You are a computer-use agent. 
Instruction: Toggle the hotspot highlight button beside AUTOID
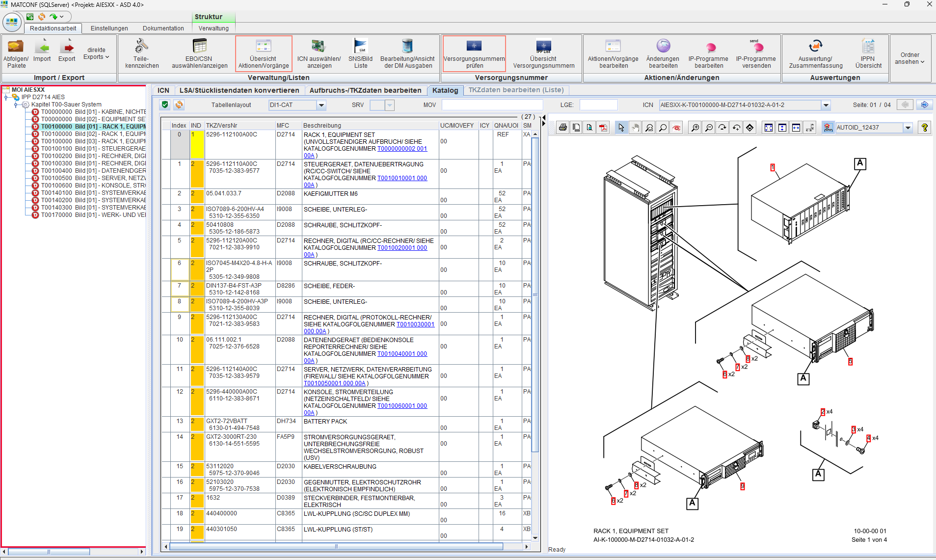(x=828, y=128)
